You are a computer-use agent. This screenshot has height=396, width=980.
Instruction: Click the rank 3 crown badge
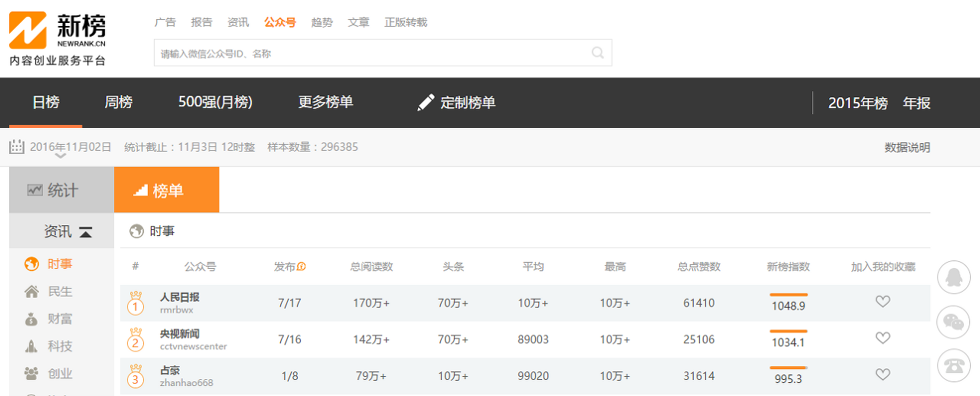coord(136,376)
